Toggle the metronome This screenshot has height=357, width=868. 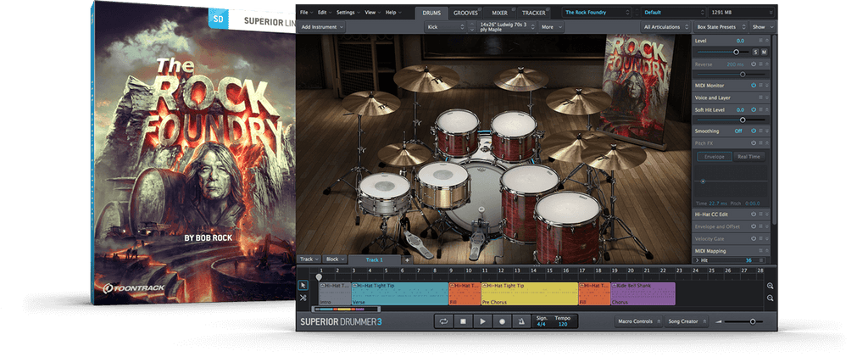tap(521, 321)
